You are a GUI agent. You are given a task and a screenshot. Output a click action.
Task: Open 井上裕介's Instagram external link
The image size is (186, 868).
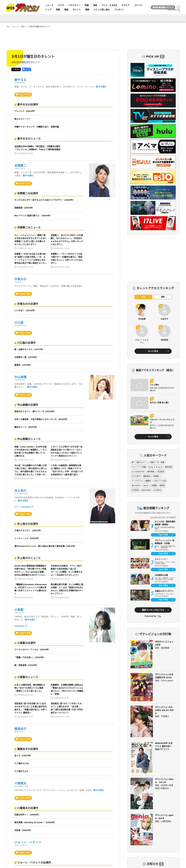point(27,506)
